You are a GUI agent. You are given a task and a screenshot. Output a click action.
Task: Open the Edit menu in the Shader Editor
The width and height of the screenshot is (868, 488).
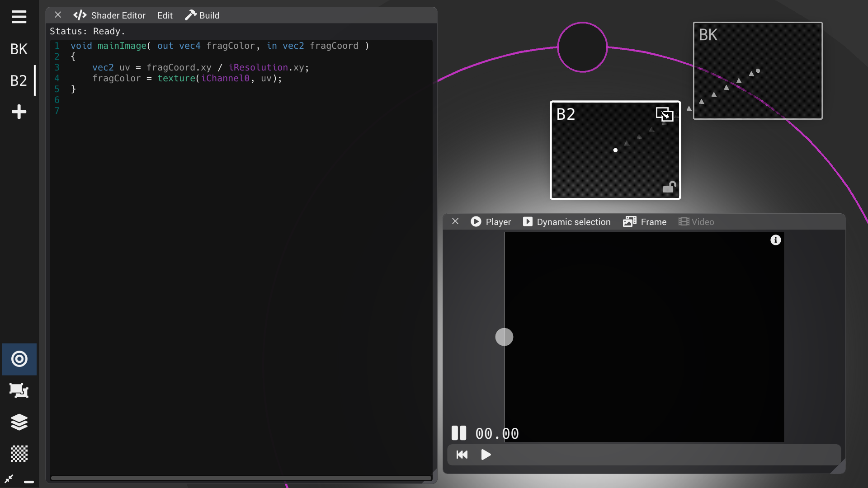pos(165,15)
